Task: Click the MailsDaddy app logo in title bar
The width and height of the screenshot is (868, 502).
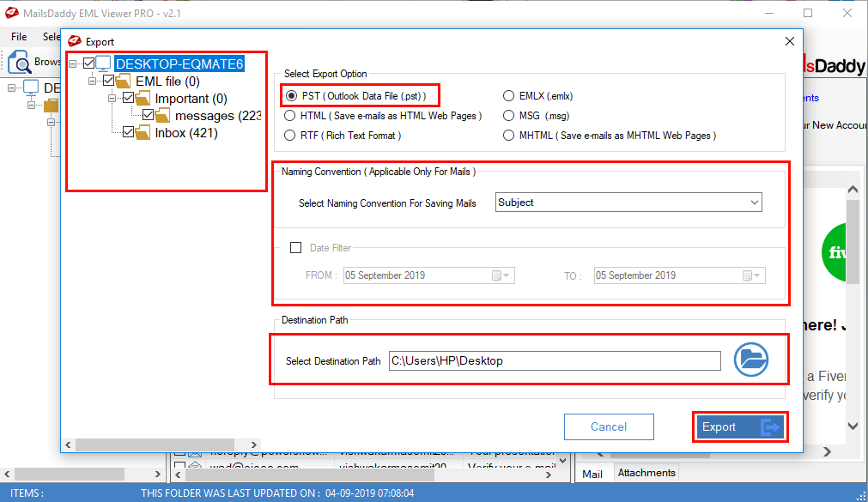Action: pyautogui.click(x=12, y=13)
